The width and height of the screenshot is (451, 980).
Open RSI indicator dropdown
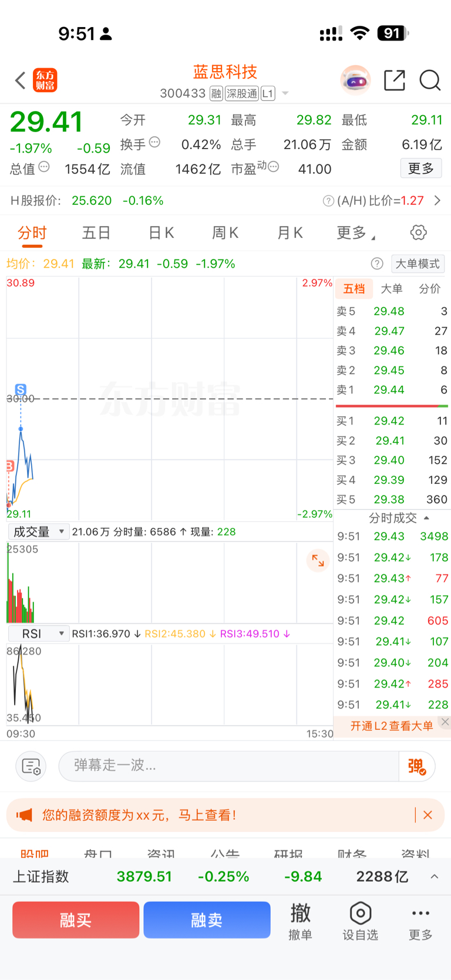[x=39, y=634]
